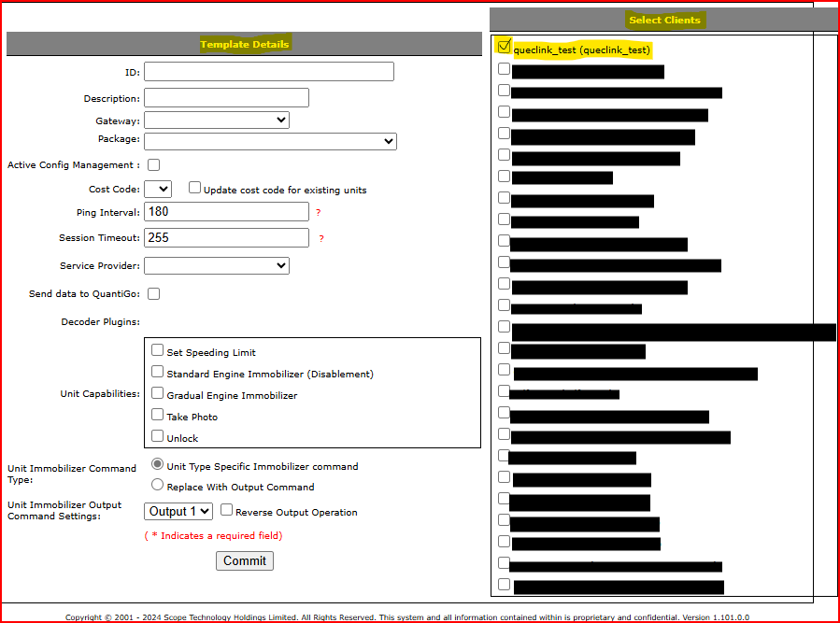Screen dimensions: 840x623
Task: Select Replace With Output Command radio
Action: point(158,485)
